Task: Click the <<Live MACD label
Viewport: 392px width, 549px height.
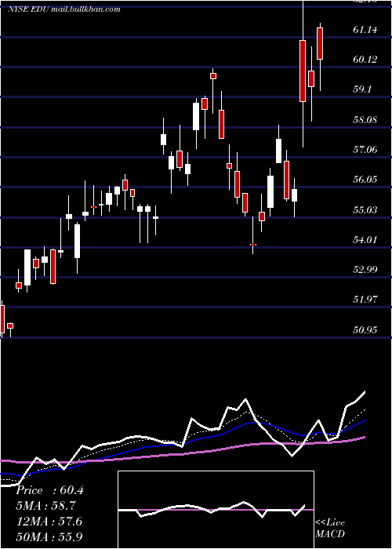Action: click(330, 528)
